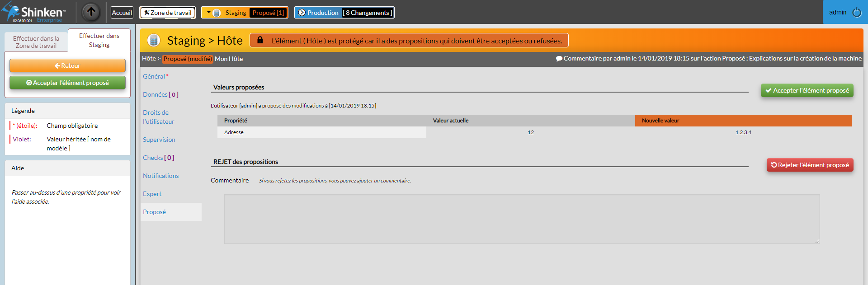This screenshot has height=285, width=868.
Task: Open Droits de l'utilisateur tab
Action: pos(158,117)
